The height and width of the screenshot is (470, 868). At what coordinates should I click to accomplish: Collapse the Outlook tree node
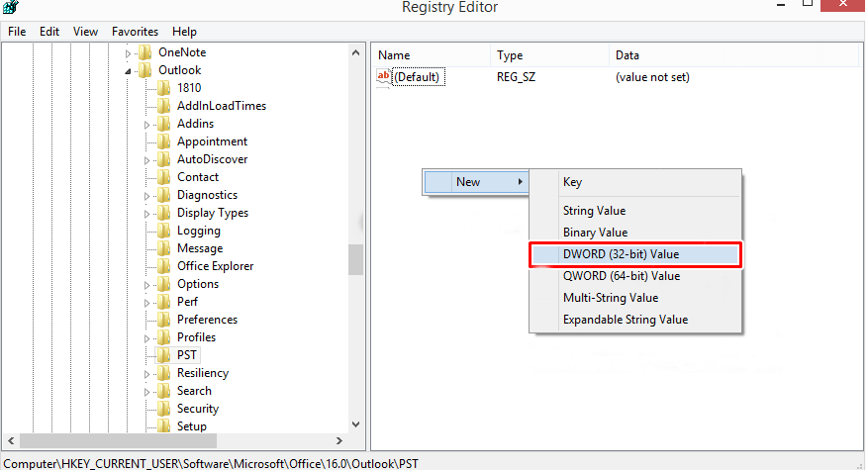[128, 71]
